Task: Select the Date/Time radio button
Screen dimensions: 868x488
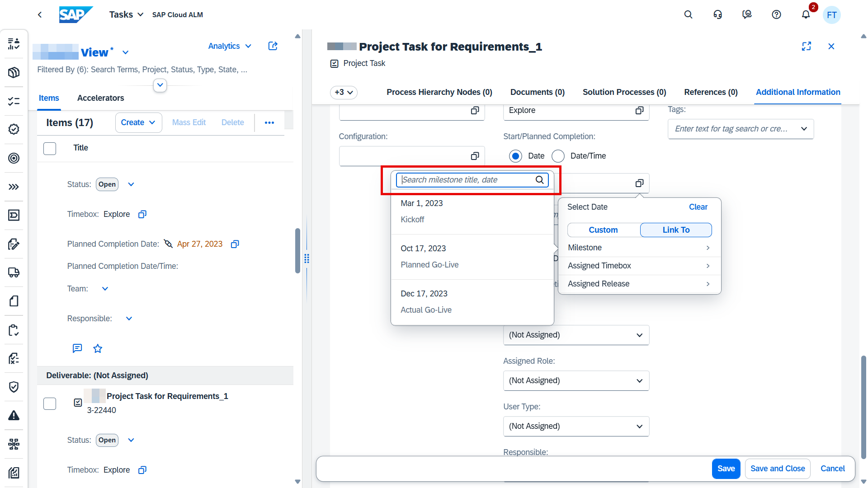Action: tap(558, 156)
